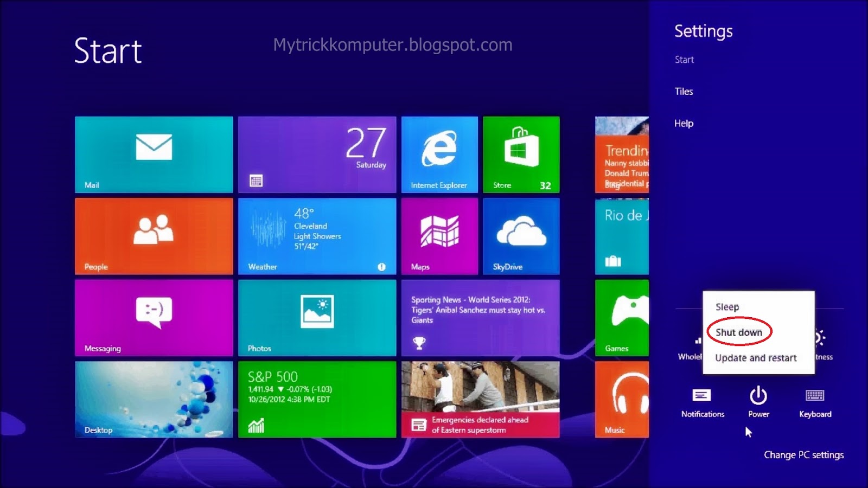Open the Messaging tile
Image resolution: width=868 pixels, height=488 pixels.
click(154, 318)
